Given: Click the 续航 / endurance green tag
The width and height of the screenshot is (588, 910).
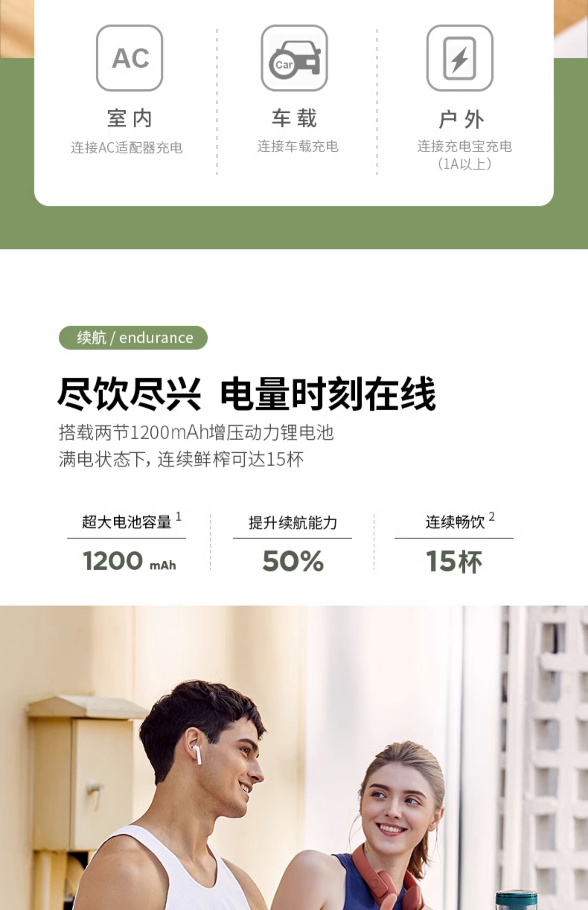Looking at the screenshot, I should (x=133, y=337).
